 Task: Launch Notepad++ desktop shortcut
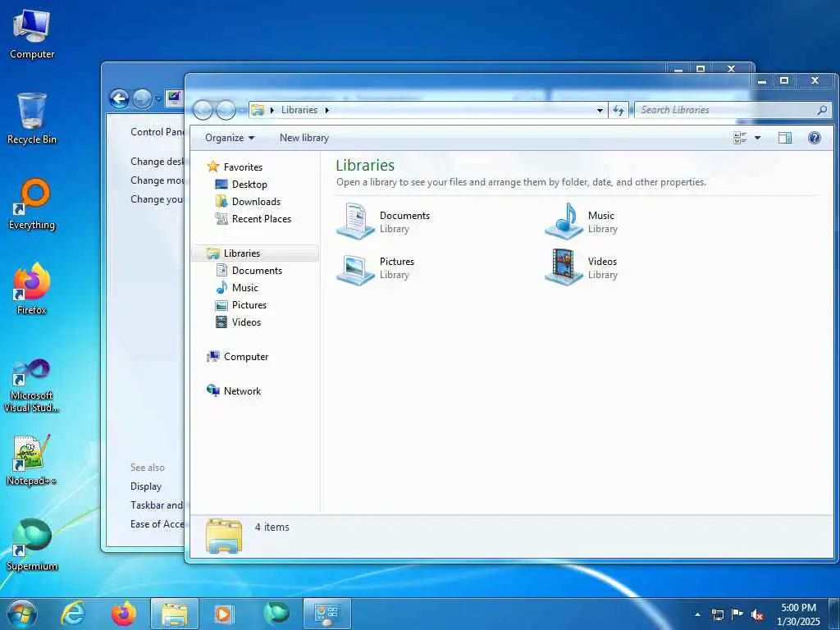point(32,459)
